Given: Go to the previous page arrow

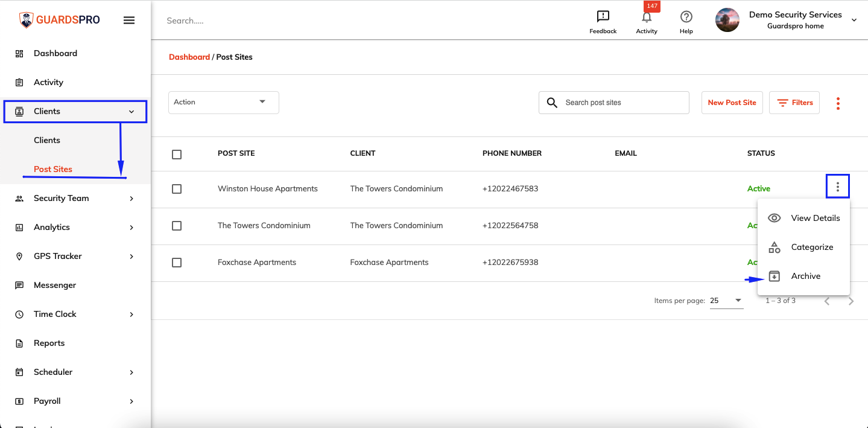Looking at the screenshot, I should (827, 301).
